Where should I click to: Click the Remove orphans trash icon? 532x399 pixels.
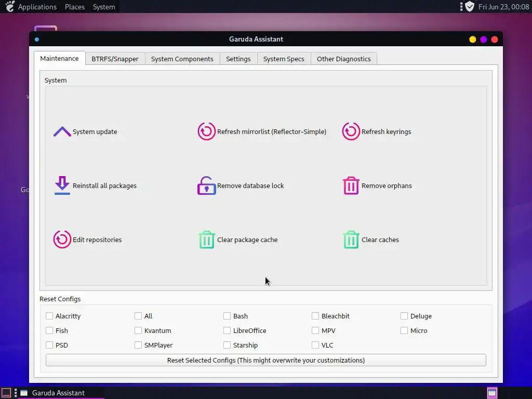point(351,185)
